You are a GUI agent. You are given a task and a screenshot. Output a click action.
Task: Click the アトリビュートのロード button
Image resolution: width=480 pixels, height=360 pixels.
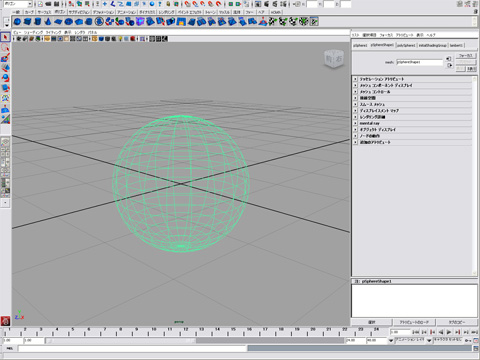point(414,322)
